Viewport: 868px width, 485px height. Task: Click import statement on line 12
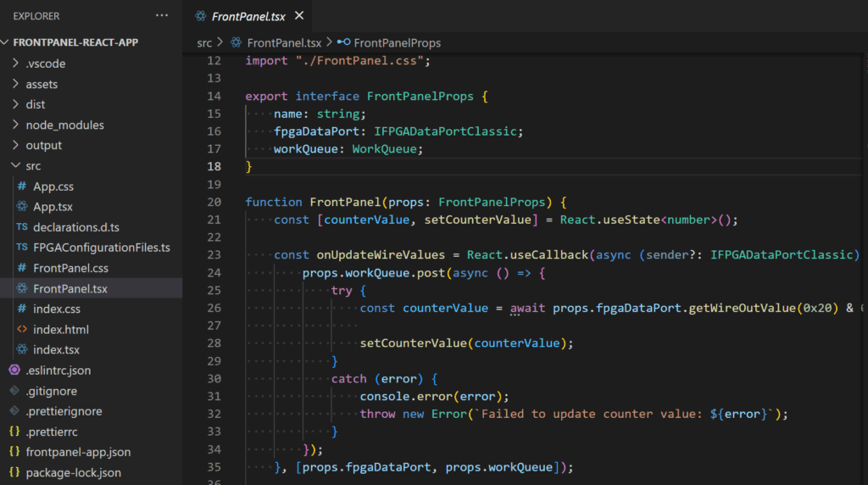click(337, 61)
